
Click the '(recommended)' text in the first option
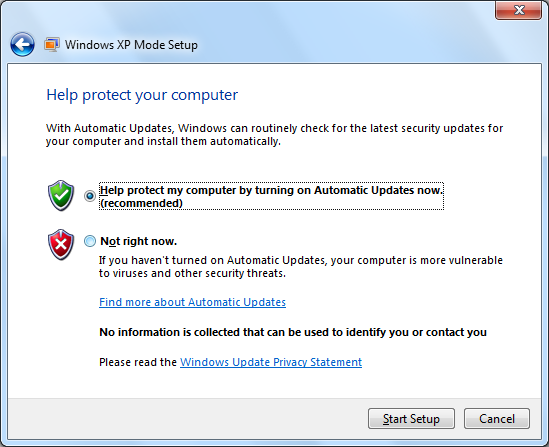coord(141,203)
